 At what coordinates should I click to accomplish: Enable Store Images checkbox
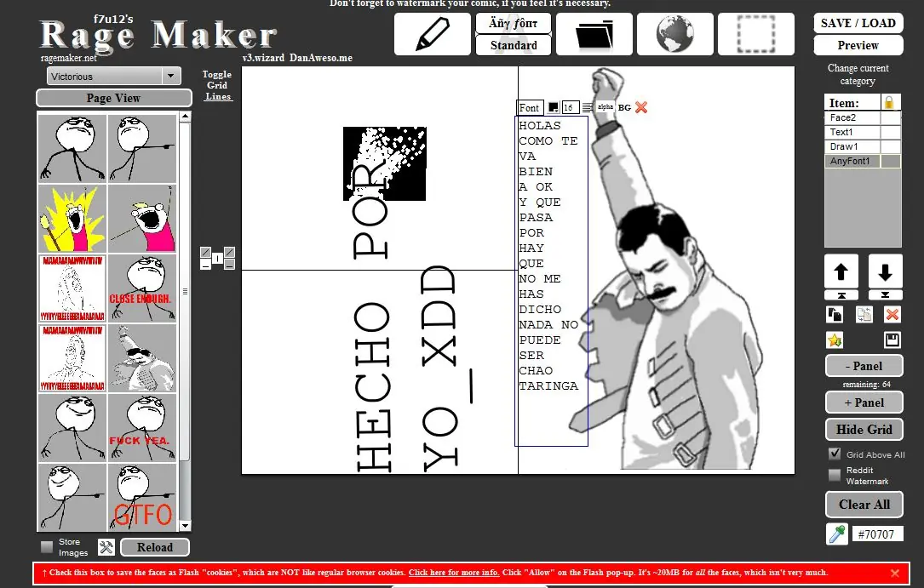47,547
